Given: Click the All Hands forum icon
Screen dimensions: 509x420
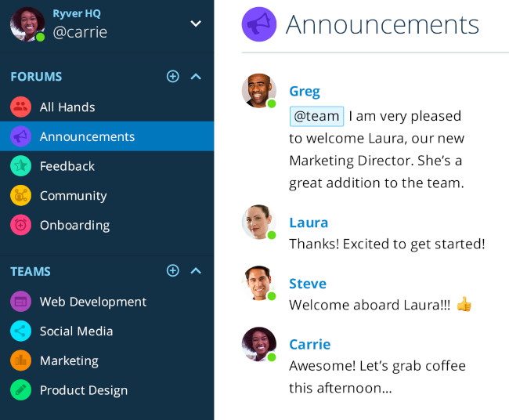Looking at the screenshot, I should (x=20, y=107).
